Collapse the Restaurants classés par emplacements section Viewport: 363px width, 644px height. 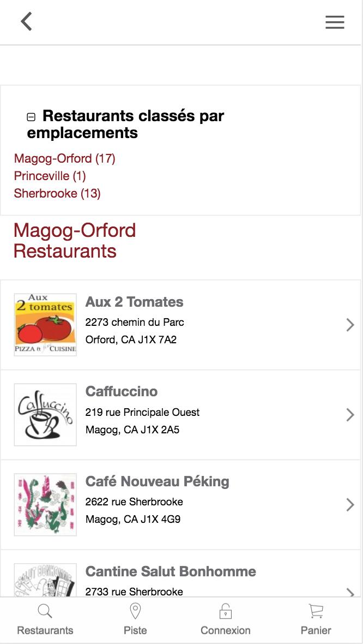[x=31, y=117]
